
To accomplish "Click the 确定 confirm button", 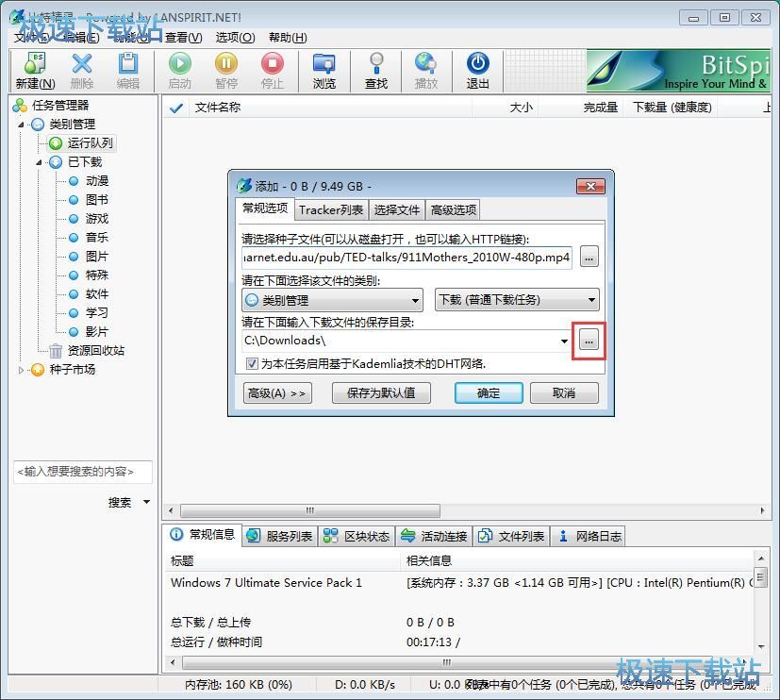I will point(489,393).
